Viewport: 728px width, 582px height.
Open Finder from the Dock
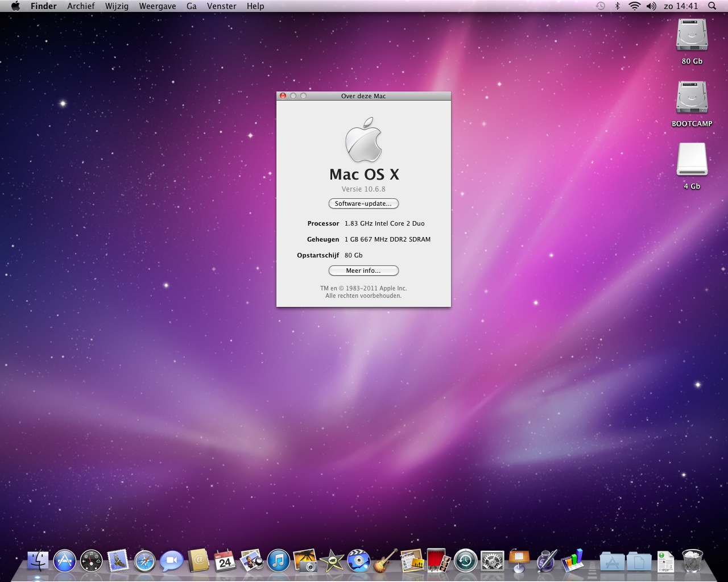[x=38, y=561]
